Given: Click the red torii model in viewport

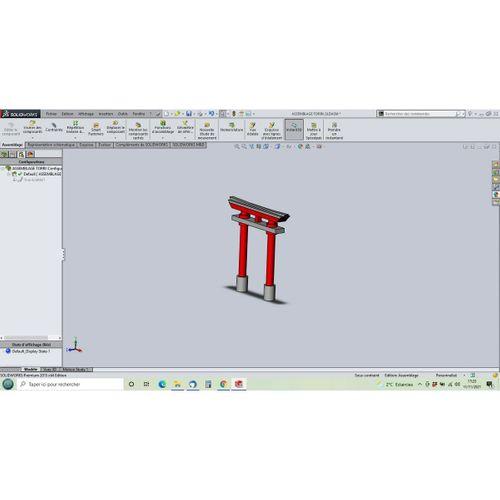Looking at the screenshot, I should [258, 248].
